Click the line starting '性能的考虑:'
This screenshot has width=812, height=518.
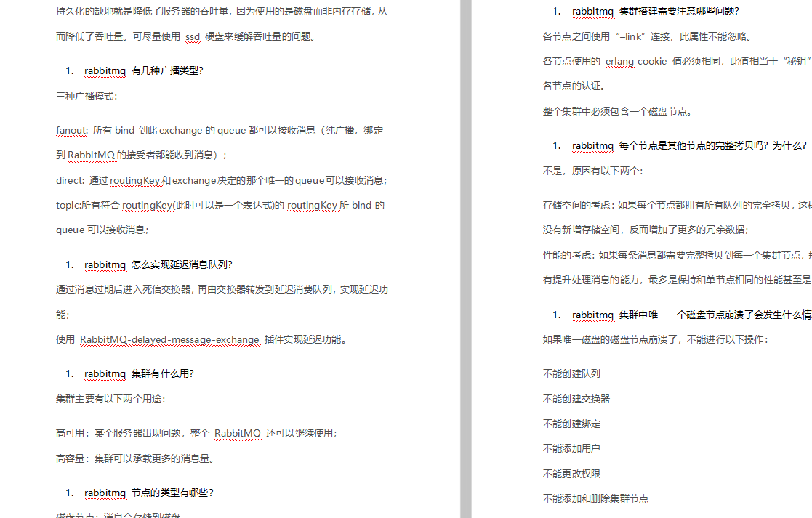point(678,255)
